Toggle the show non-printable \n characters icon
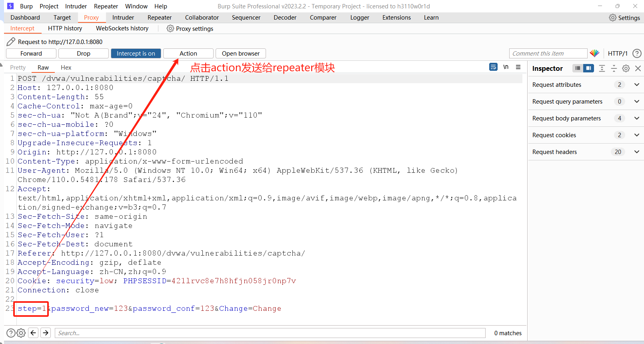Image resolution: width=644 pixels, height=344 pixels. (506, 67)
